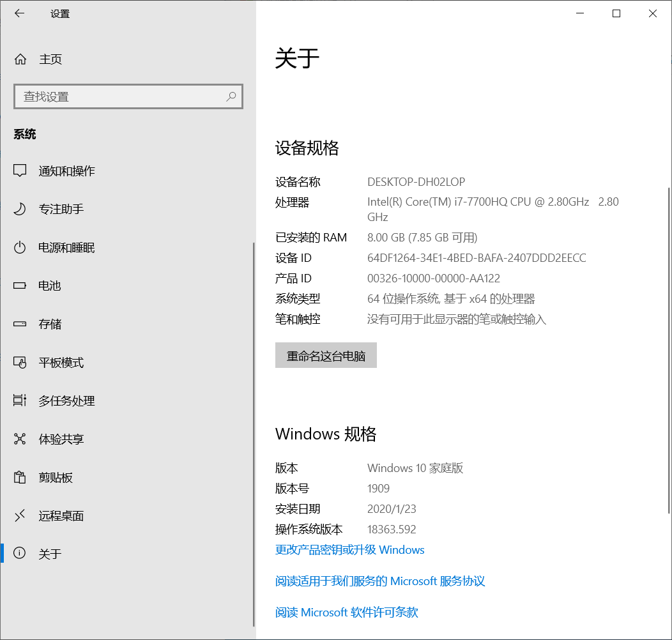Click 没有可用于此显示器的笔或触控输入 text
Image resolution: width=672 pixels, height=640 pixels.
pos(457,319)
